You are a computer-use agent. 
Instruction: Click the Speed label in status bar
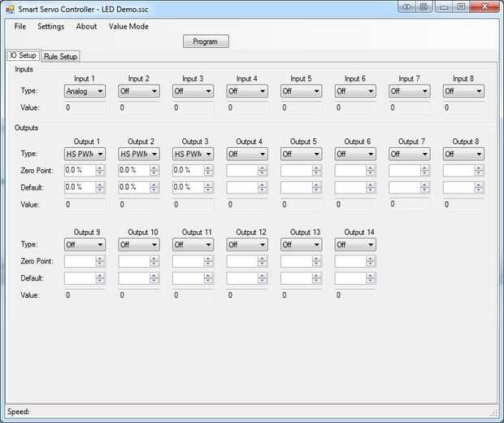point(19,412)
